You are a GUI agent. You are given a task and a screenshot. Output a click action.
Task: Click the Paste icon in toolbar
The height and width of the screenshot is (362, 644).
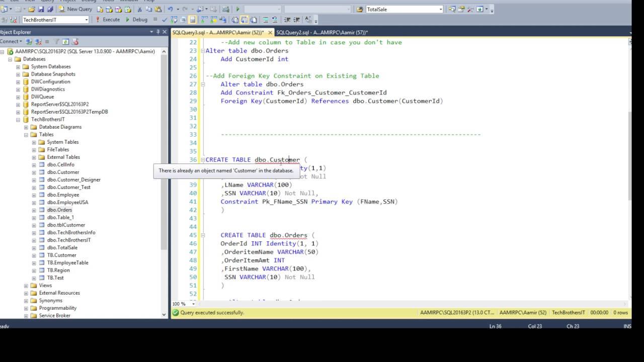point(158,9)
